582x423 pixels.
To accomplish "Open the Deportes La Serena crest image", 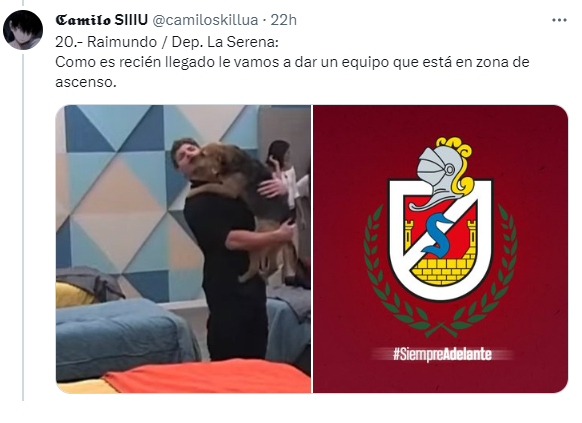I will coord(440,249).
